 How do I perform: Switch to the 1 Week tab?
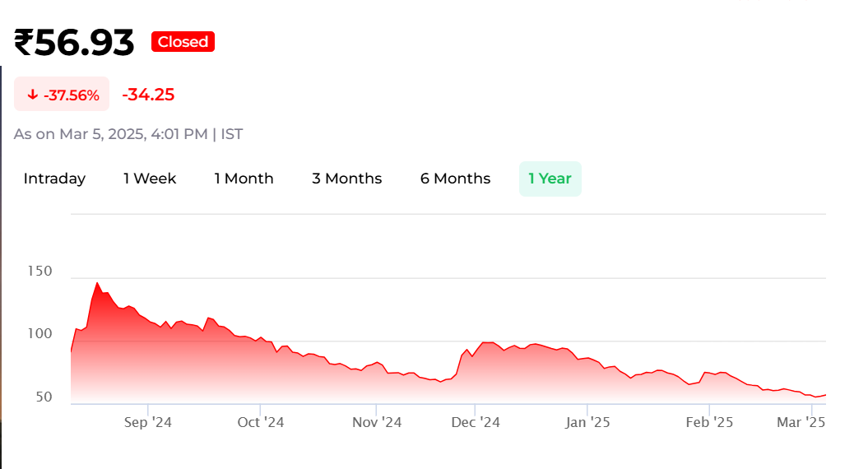tap(150, 179)
